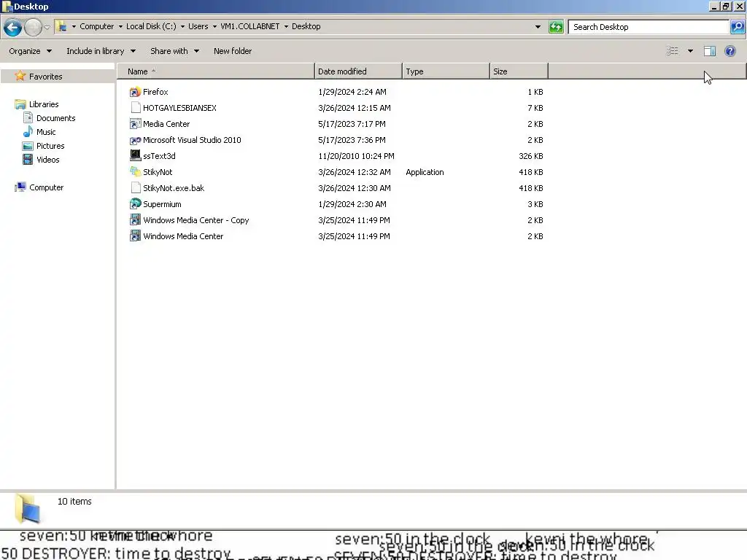Sort by the Name column header
Viewport: 747px width, 560px height.
(216, 71)
